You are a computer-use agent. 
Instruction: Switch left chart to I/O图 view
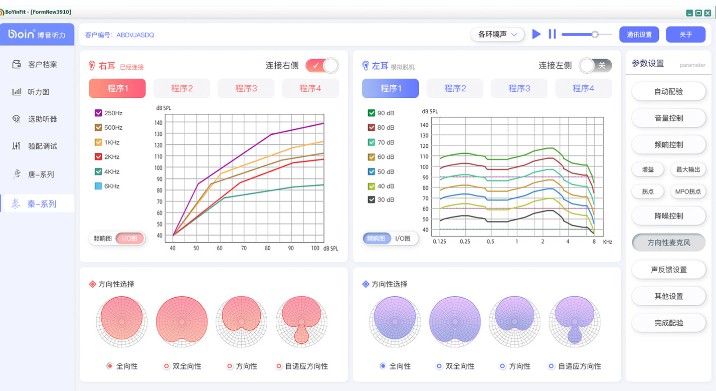point(403,238)
